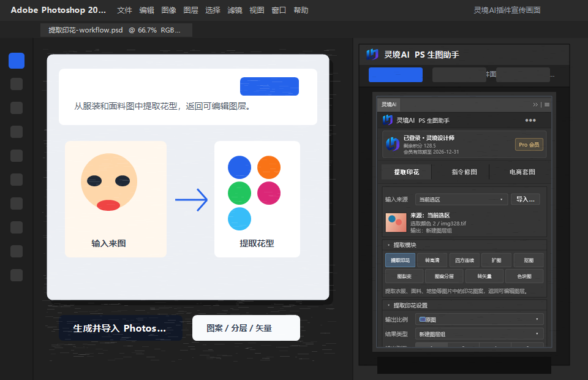Image resolution: width=588 pixels, height=380 pixels.
Task: Open the 窗口 menu
Action: click(x=279, y=10)
